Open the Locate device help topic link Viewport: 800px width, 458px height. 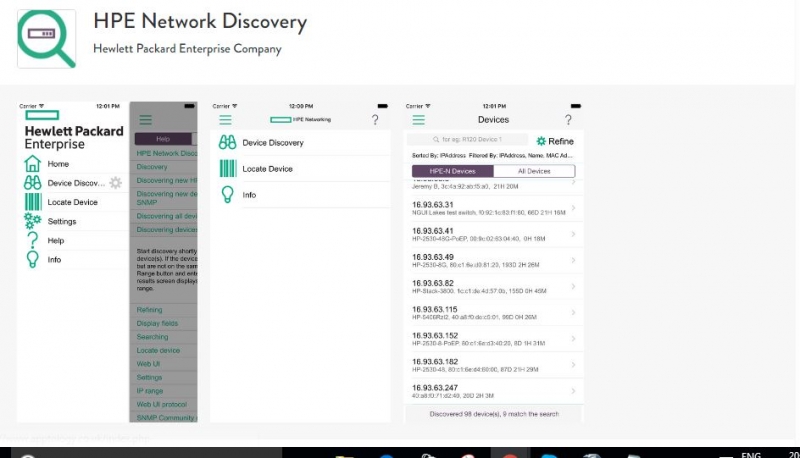[158, 350]
